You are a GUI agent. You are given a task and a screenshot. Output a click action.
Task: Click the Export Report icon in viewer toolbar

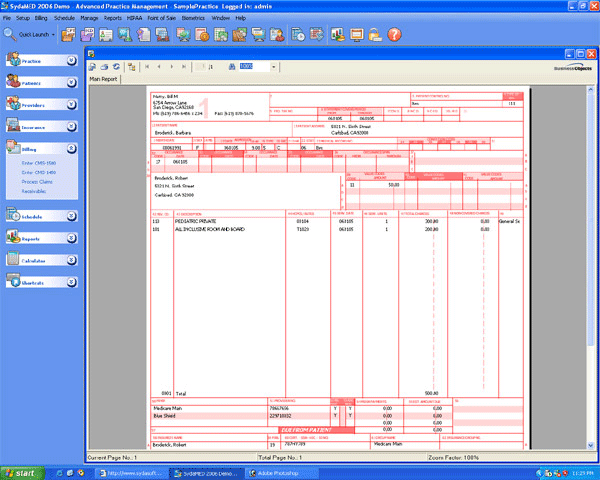click(92, 66)
